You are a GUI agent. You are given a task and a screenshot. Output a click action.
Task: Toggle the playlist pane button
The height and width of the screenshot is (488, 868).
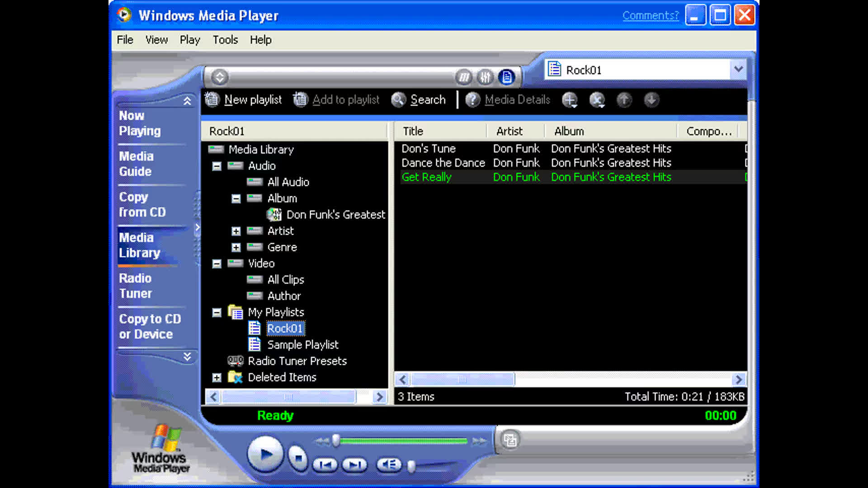coord(507,77)
